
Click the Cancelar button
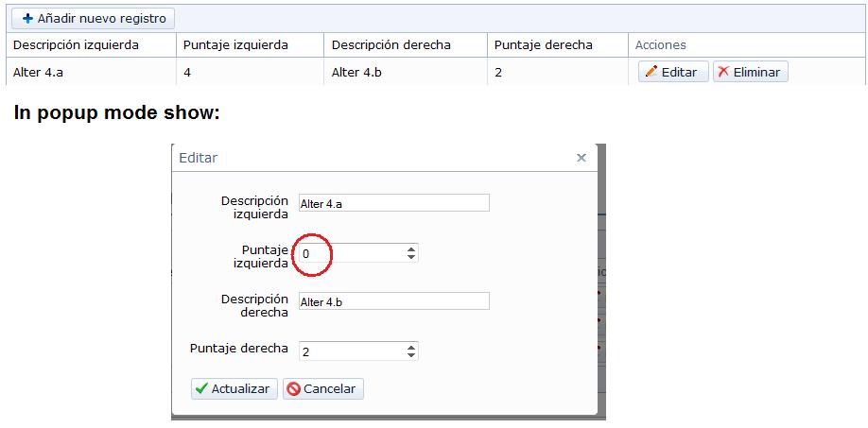323,388
